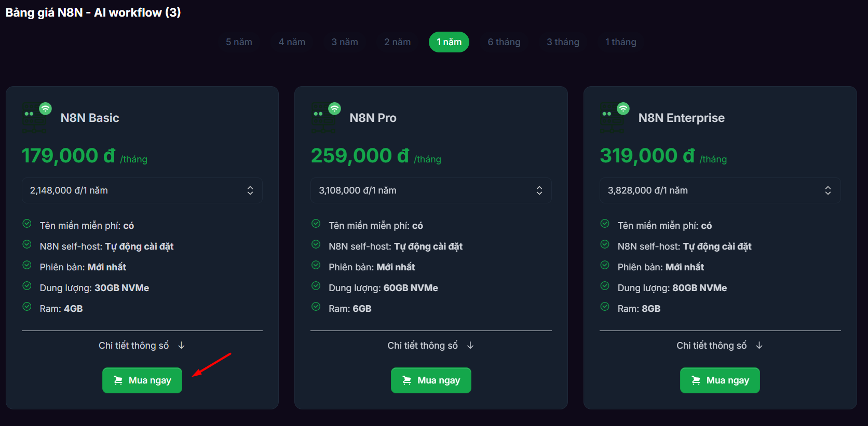Select the 6 tháng billing tab
This screenshot has height=426, width=868.
pyautogui.click(x=504, y=42)
